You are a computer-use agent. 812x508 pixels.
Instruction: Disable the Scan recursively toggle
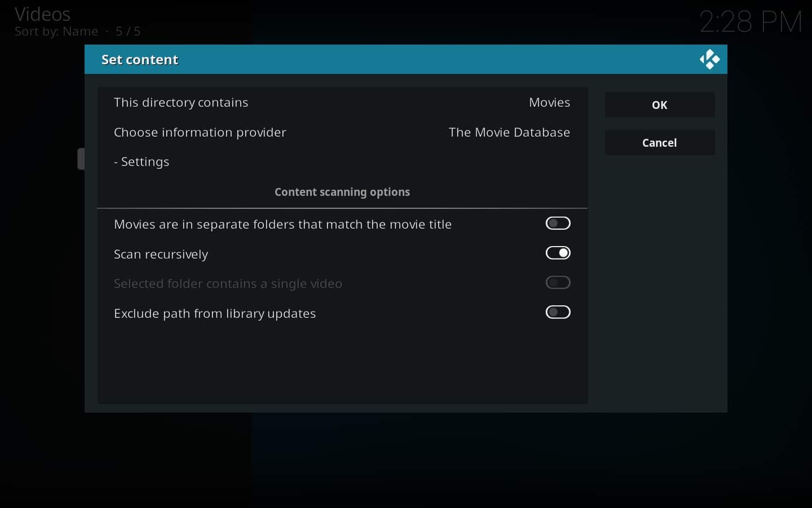(558, 253)
